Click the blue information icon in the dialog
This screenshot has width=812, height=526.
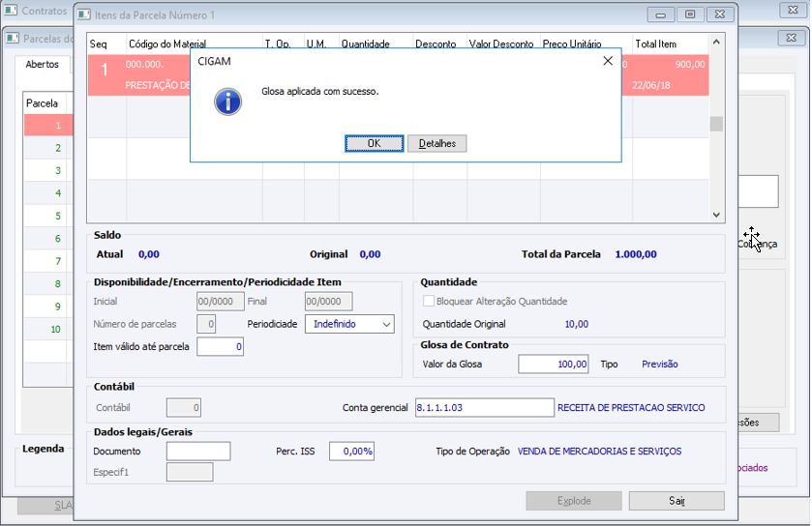click(227, 102)
